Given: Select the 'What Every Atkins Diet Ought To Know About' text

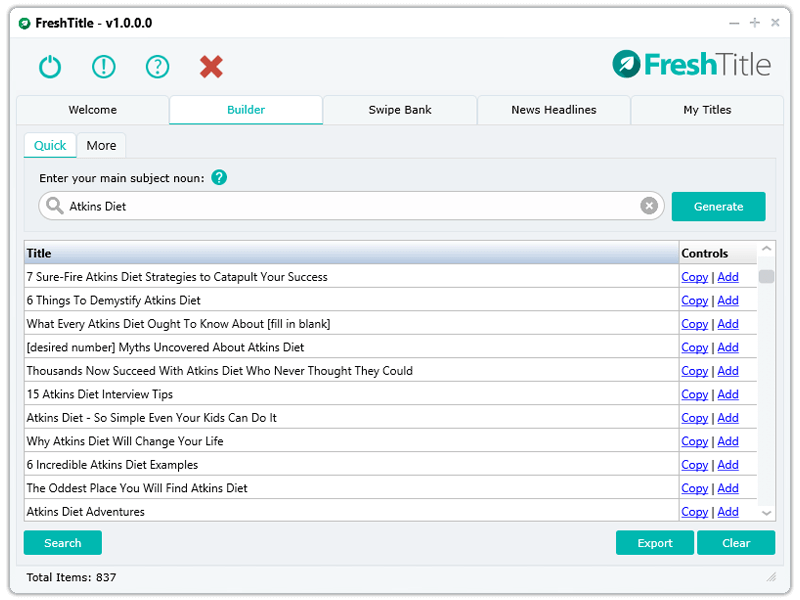Looking at the screenshot, I should (x=179, y=324).
